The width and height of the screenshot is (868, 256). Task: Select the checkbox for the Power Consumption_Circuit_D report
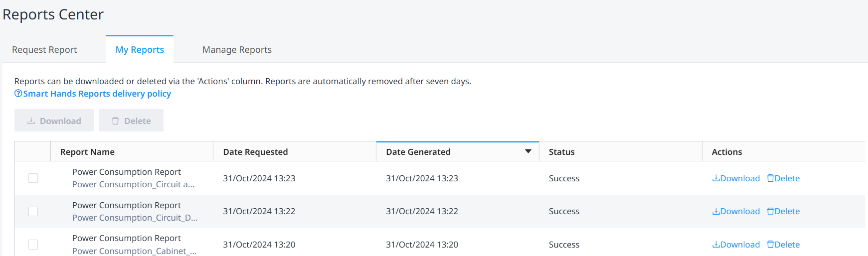coord(33,211)
